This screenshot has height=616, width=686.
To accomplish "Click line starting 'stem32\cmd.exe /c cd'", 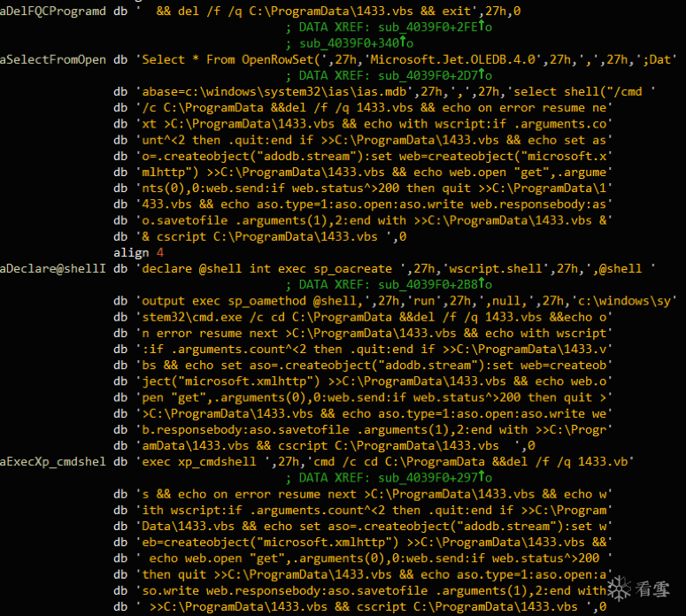I will click(363, 317).
